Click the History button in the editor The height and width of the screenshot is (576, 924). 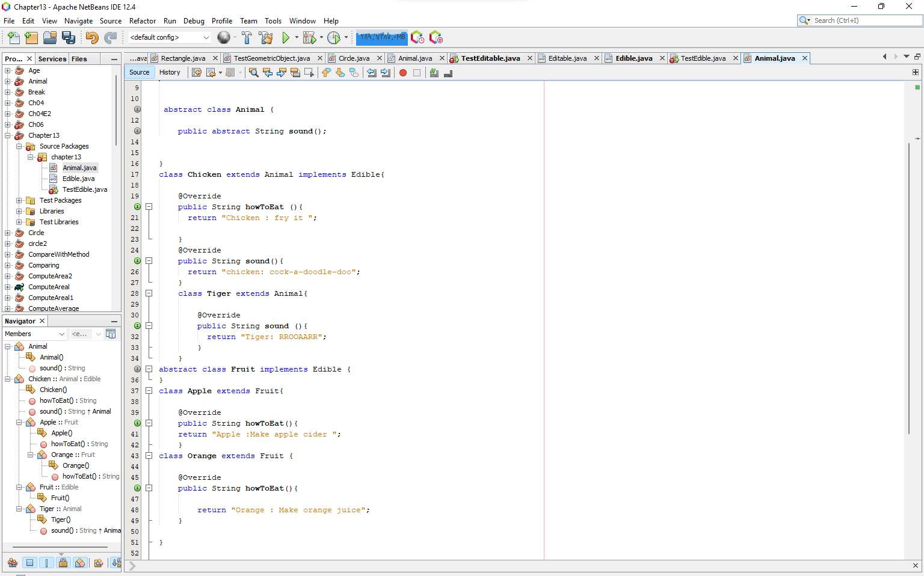170,72
